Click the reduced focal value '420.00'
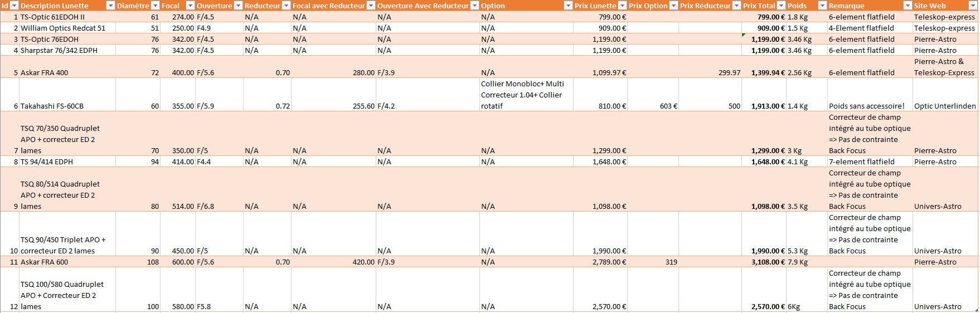Screen dimensions: 980x313 pyautogui.click(x=363, y=262)
